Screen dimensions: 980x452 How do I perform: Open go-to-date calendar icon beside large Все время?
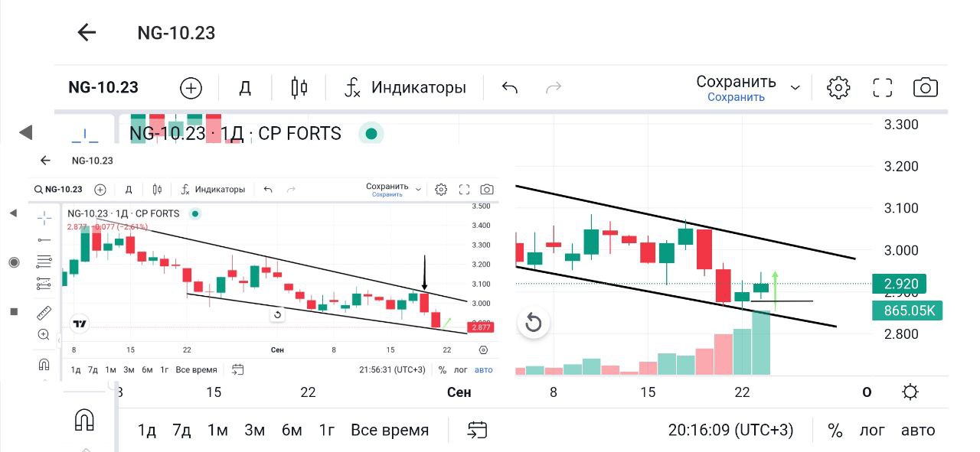click(x=478, y=430)
